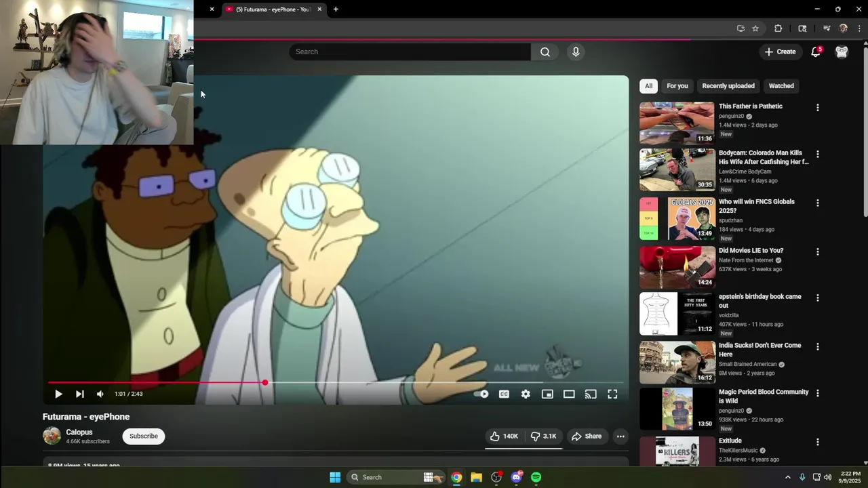Open Spotify from the taskbar
Image resolution: width=868 pixels, height=488 pixels.
pyautogui.click(x=536, y=477)
